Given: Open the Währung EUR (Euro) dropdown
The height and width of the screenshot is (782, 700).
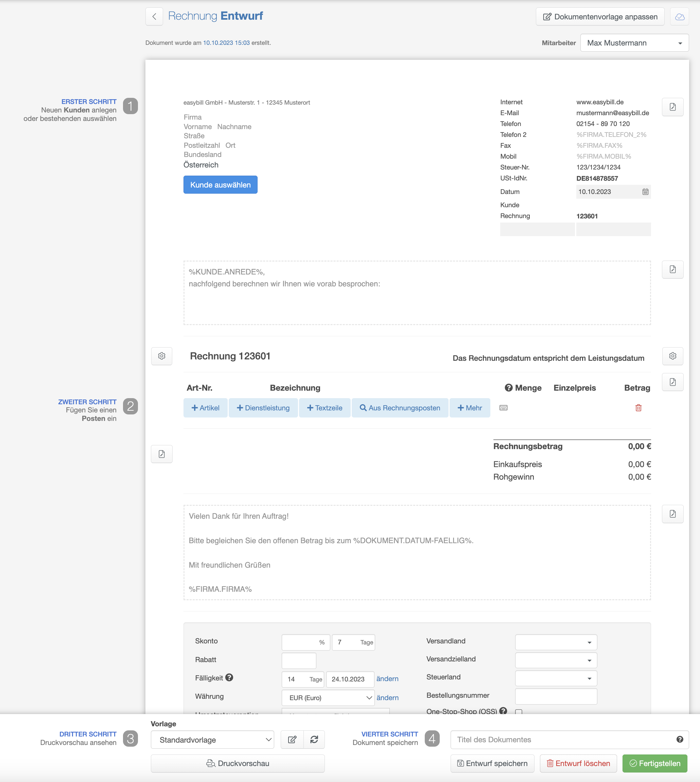Looking at the screenshot, I should point(328,698).
